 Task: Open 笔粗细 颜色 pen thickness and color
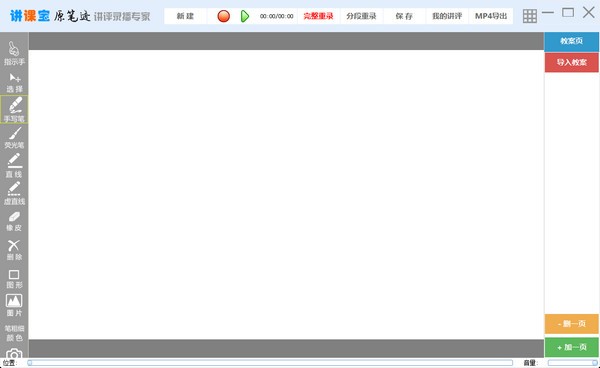point(14,333)
